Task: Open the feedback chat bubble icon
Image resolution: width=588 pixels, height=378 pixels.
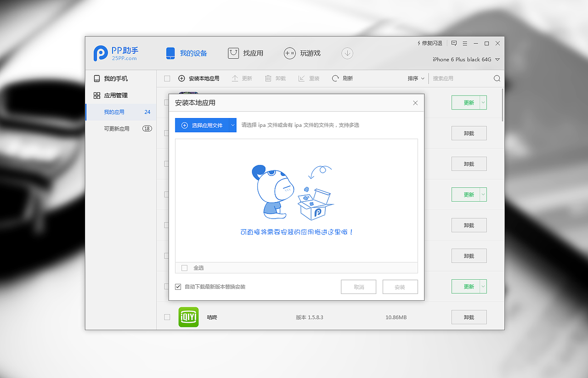Action: (x=454, y=43)
